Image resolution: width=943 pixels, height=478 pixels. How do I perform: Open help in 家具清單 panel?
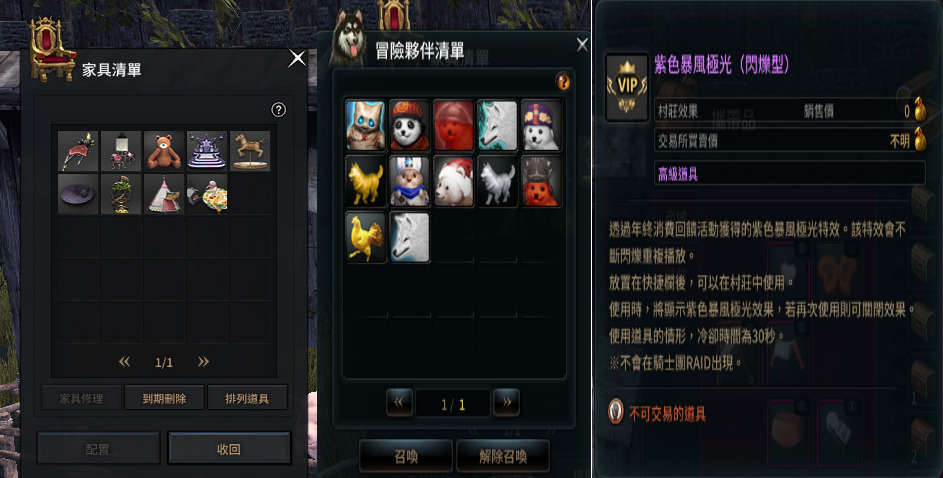coord(278,109)
